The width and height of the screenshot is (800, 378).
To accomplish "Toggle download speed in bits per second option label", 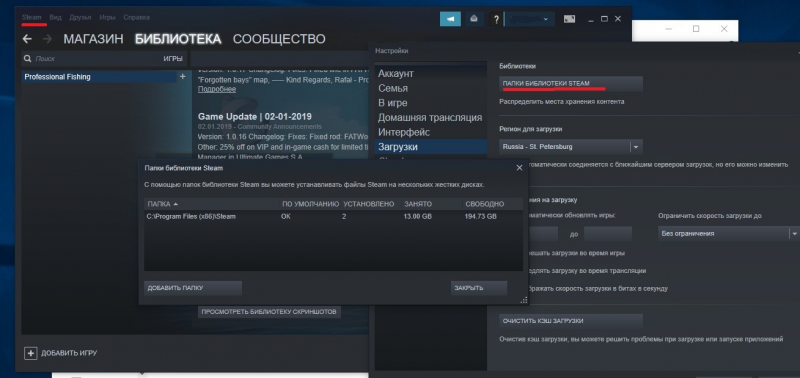I will click(x=598, y=289).
